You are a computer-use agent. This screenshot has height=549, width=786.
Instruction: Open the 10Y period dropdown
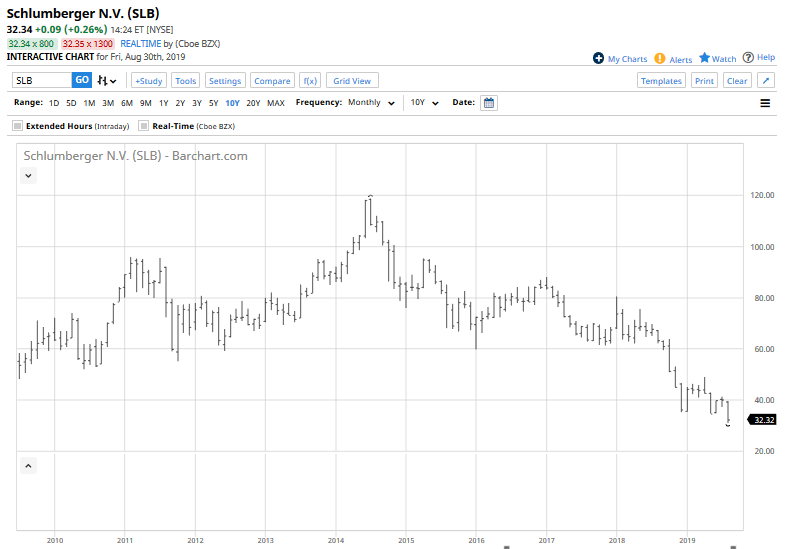(x=425, y=102)
